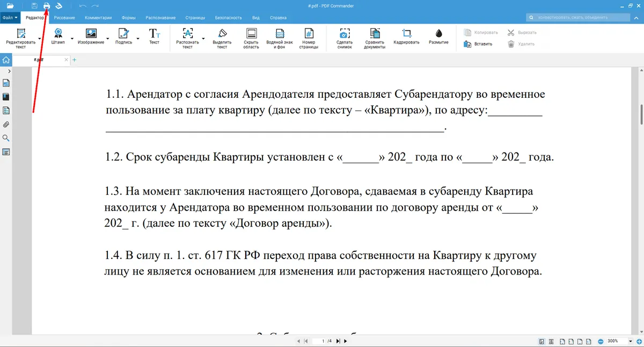Select the Редактировать текст tool
Screen dimensions: 644x347
[x=20, y=38]
